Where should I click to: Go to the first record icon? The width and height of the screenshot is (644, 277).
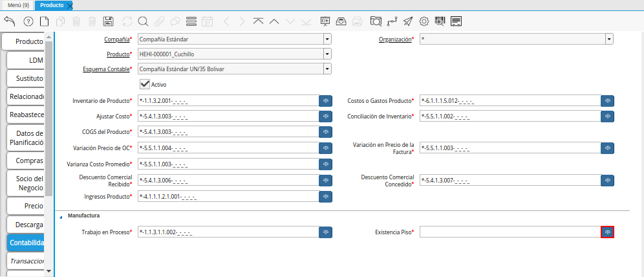pos(258,21)
